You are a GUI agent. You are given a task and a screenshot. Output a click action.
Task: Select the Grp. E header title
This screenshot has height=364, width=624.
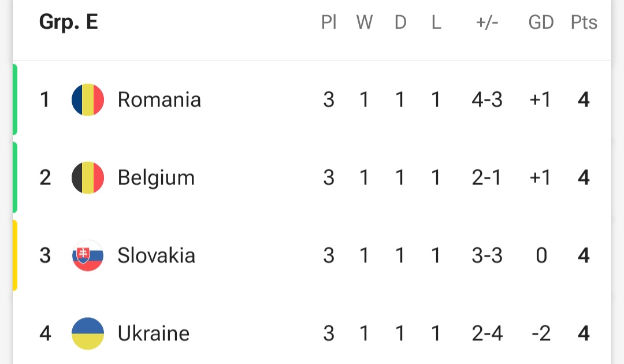[x=68, y=23]
